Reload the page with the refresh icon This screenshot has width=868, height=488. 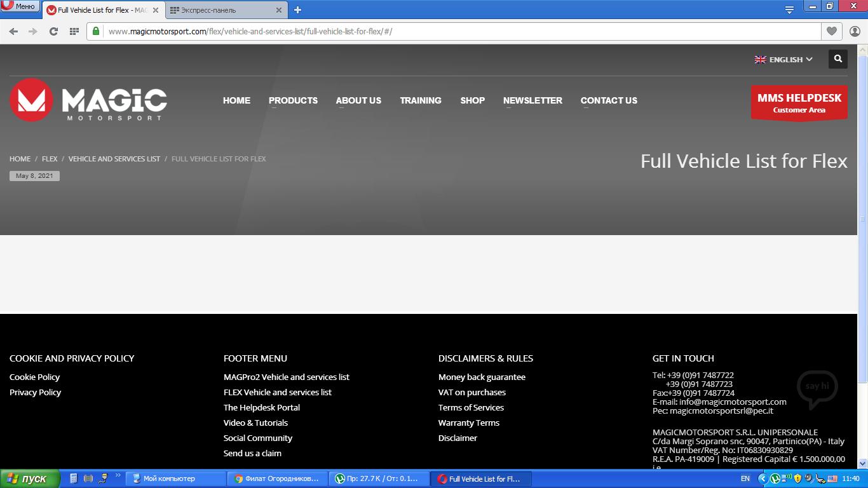53,31
